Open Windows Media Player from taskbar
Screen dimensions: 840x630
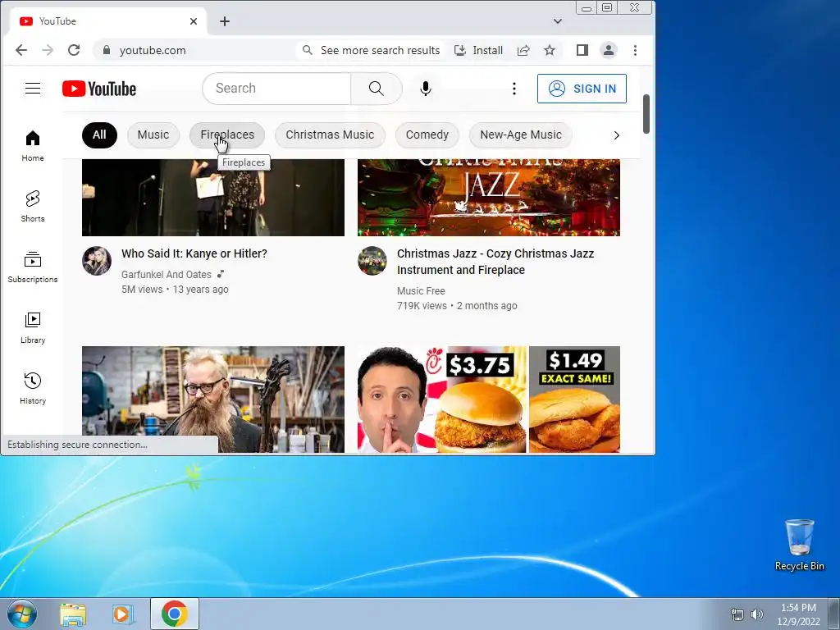tap(123, 614)
